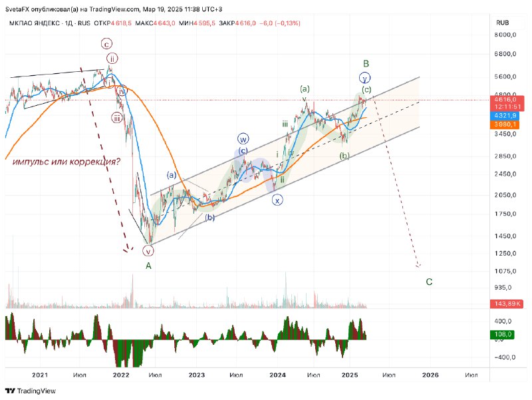
Task: Select the circled y wave label
Action: tap(364, 78)
